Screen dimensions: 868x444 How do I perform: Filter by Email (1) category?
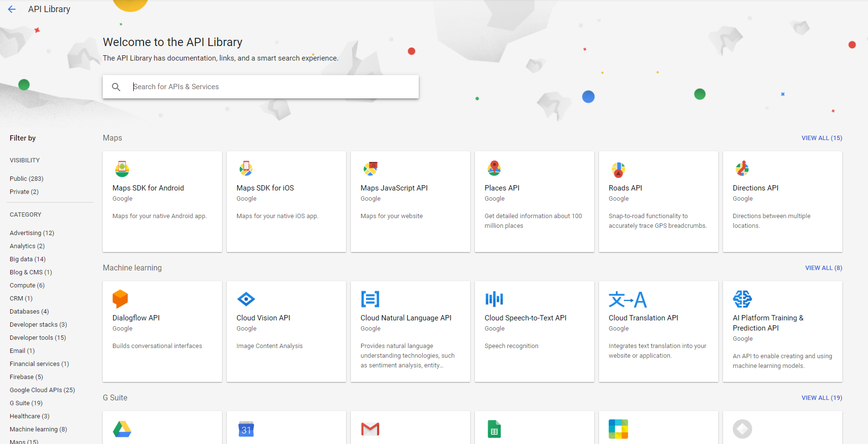(x=22, y=351)
